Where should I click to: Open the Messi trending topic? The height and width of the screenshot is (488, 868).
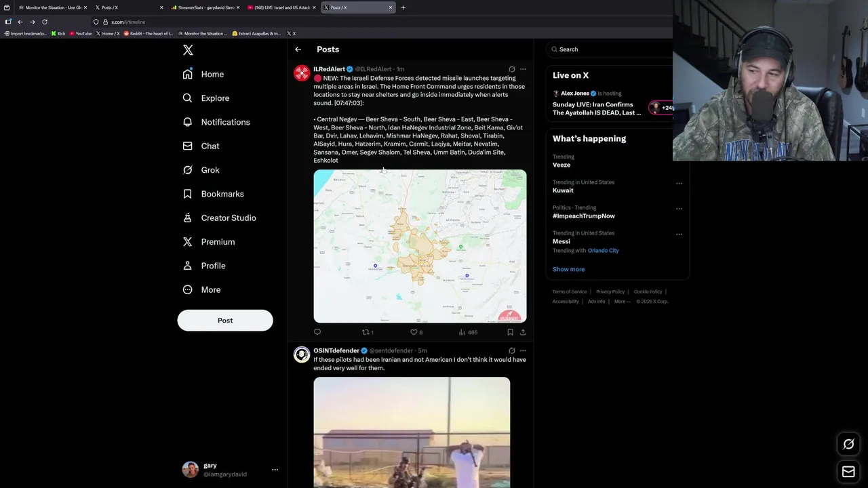click(561, 241)
